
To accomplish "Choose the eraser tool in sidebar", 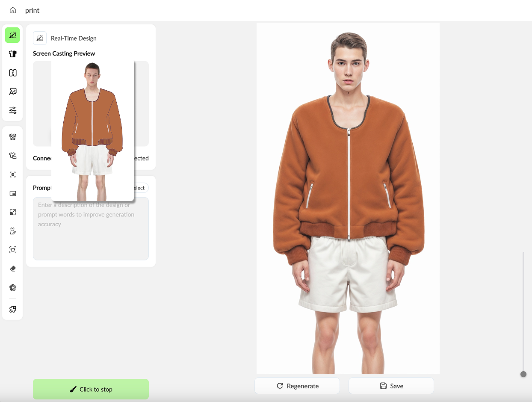I will point(12,269).
